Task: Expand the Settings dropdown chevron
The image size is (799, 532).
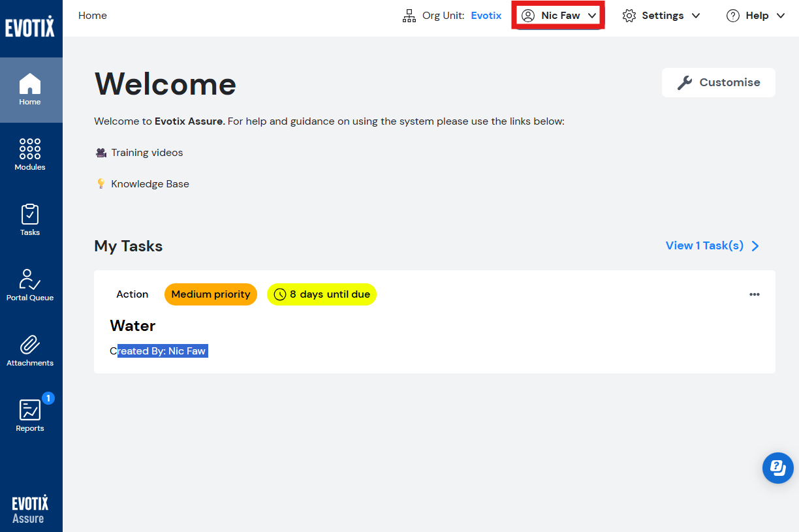Action: point(696,16)
